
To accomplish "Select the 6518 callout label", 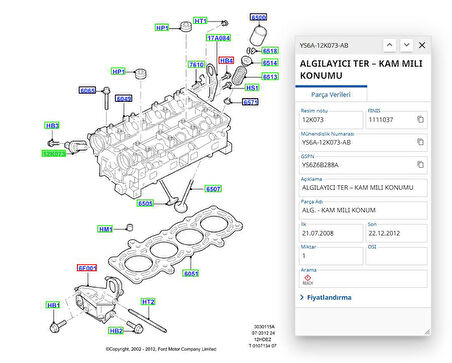I will tap(270, 51).
